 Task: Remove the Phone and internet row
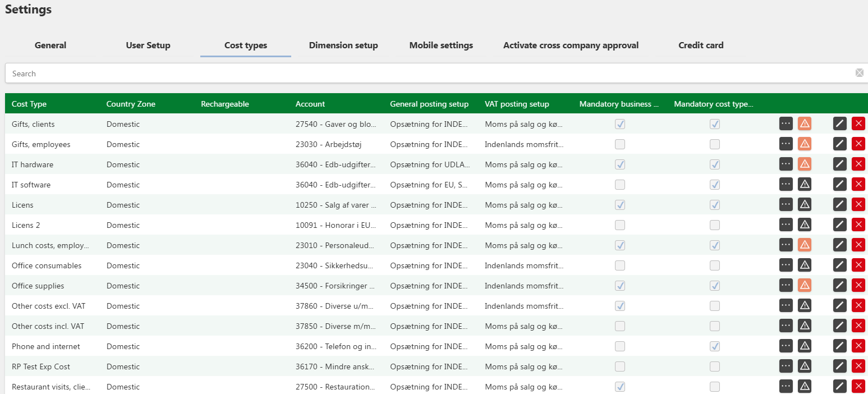tap(858, 346)
